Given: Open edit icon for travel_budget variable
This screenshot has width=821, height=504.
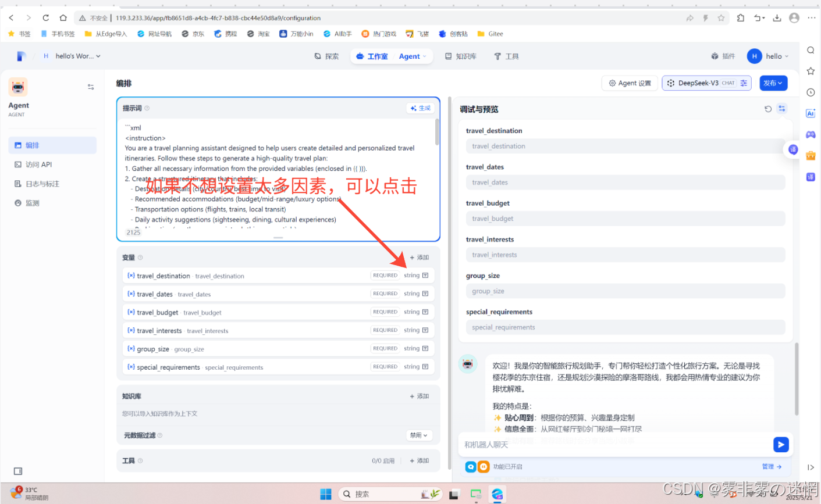Looking at the screenshot, I should tap(425, 312).
